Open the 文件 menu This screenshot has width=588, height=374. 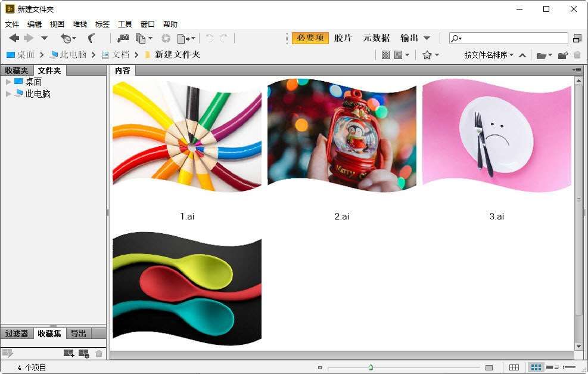(12, 24)
